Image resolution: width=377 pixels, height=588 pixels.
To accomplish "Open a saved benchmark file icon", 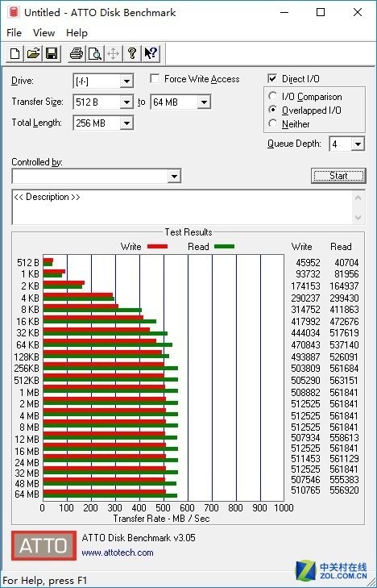I will [33, 53].
